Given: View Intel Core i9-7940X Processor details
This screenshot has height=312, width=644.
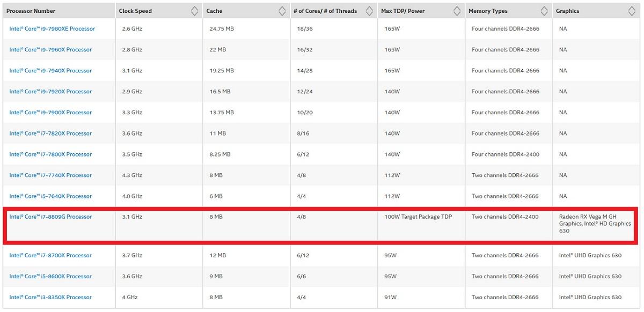Looking at the screenshot, I should [50, 71].
